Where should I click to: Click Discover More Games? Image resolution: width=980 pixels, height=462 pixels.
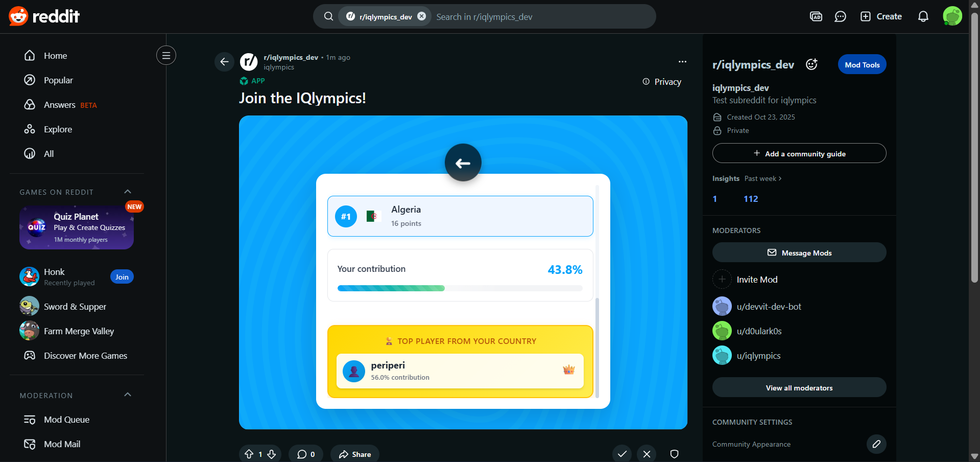pos(77,356)
